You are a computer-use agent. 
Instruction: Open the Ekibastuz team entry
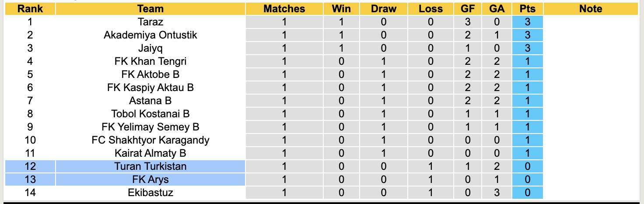point(150,193)
